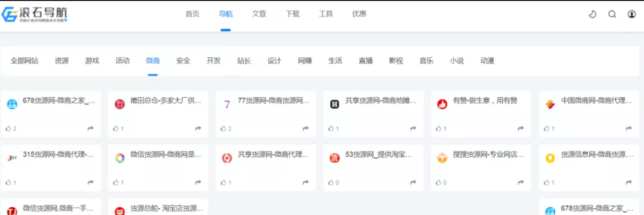Switch to 资源 category tab
The width and height of the screenshot is (644, 215).
[x=61, y=61]
